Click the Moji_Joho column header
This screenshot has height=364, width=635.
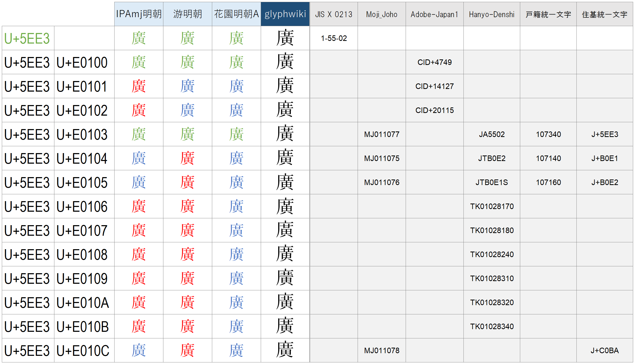(x=382, y=14)
